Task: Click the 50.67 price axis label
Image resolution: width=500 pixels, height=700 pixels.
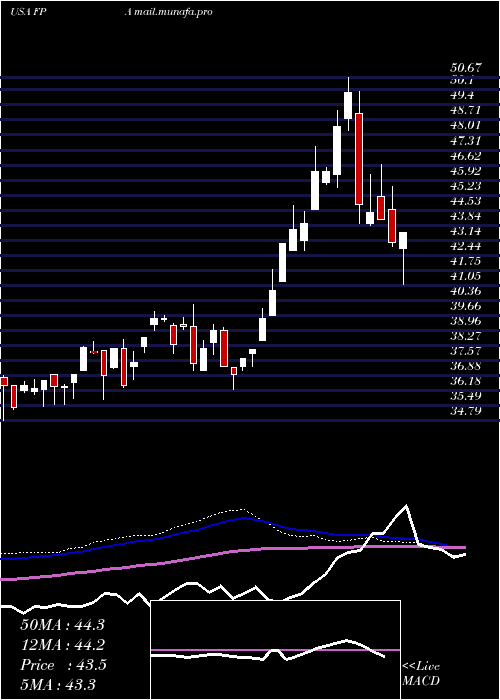Action: click(x=466, y=68)
